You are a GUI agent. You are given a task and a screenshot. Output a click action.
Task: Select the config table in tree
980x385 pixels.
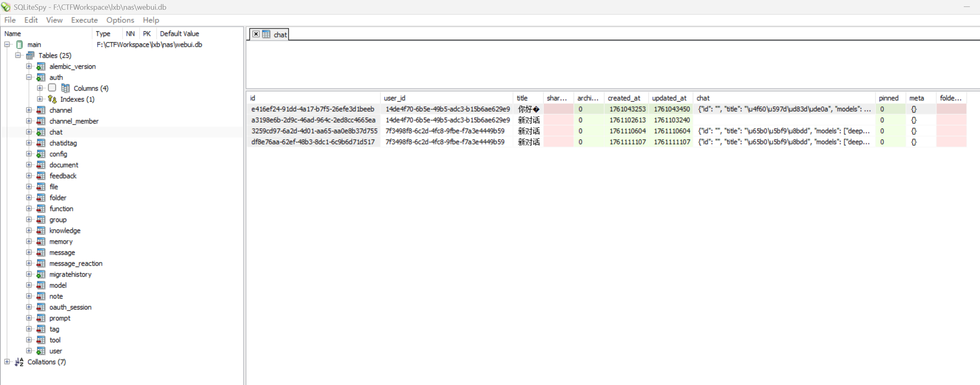click(58, 154)
